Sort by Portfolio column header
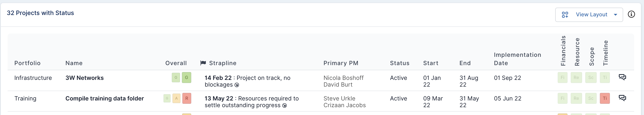644x115 pixels. click(x=28, y=63)
